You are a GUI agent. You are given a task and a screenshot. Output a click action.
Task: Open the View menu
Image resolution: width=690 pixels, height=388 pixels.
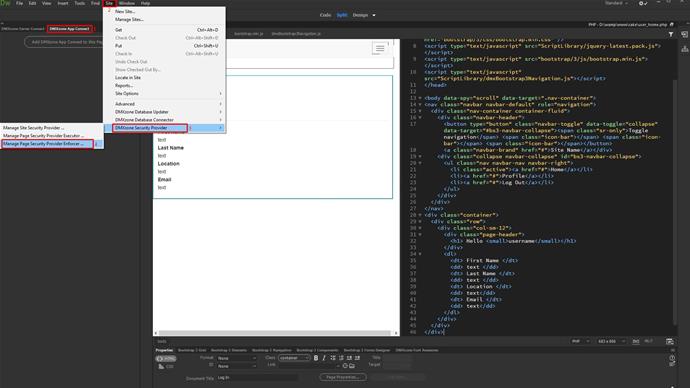tap(46, 3)
